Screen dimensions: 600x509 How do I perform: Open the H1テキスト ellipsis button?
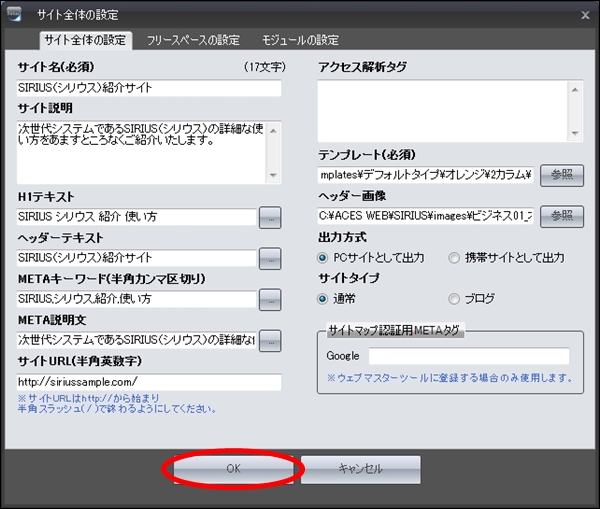click(270, 217)
